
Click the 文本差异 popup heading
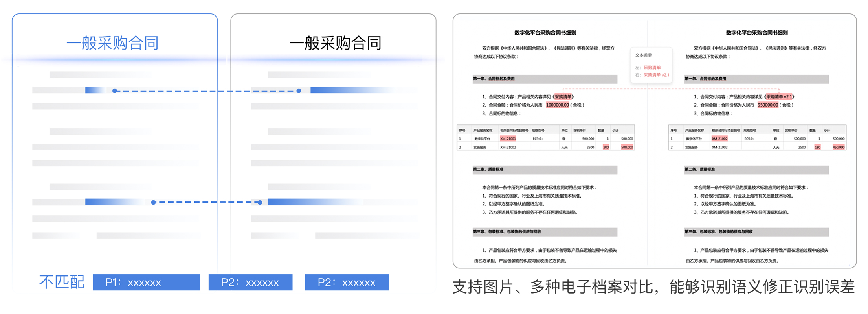point(644,55)
